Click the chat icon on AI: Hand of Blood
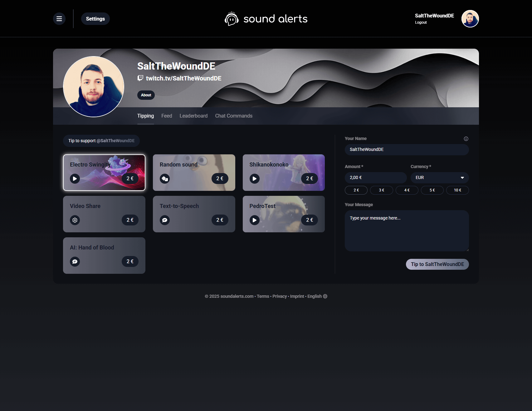The width and height of the screenshot is (532, 411). (75, 262)
